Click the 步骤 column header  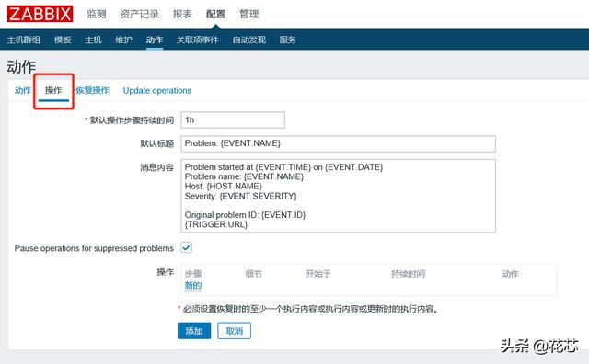(193, 274)
